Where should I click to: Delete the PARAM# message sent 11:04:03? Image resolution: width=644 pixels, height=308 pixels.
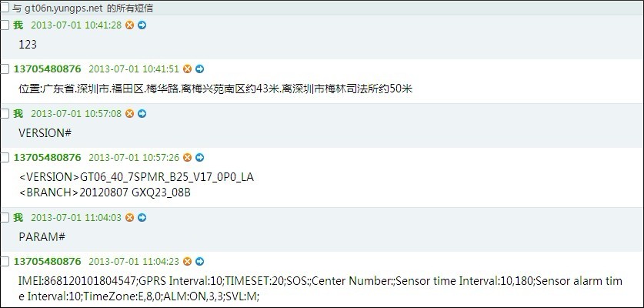pos(130,218)
